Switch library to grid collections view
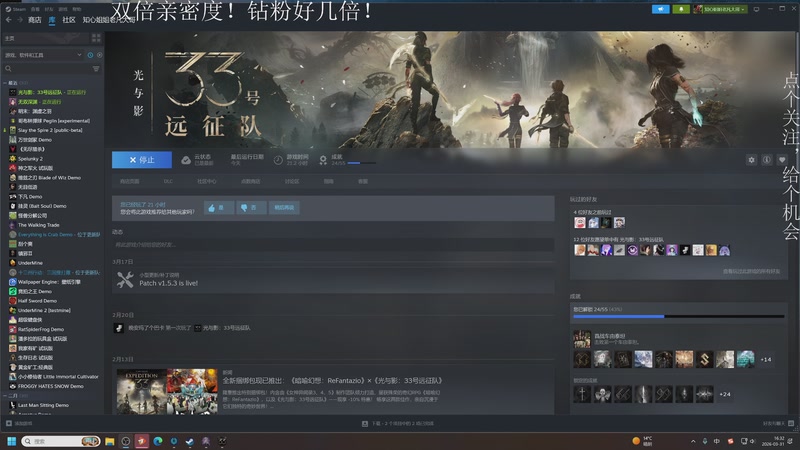Screen dimensions: 800x450 point(96,38)
